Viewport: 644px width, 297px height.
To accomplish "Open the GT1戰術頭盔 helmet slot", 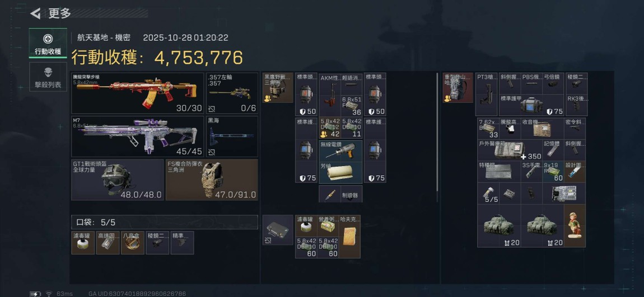I will pos(118,180).
